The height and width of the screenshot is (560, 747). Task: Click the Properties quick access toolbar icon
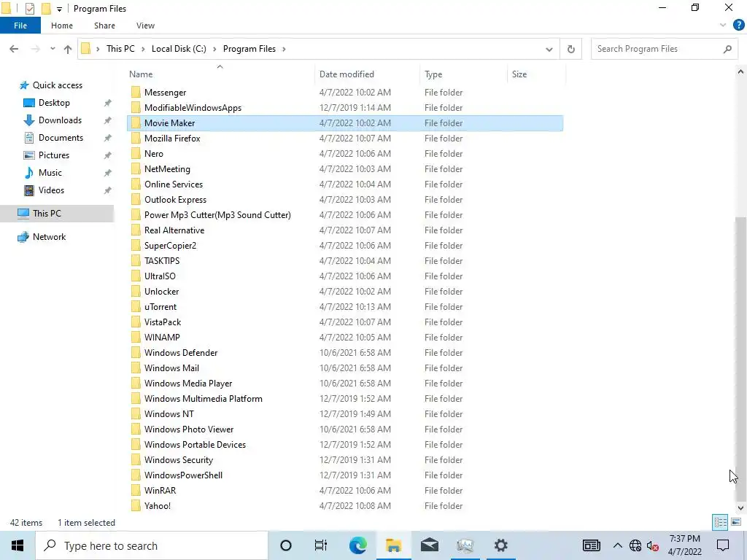click(x=29, y=9)
